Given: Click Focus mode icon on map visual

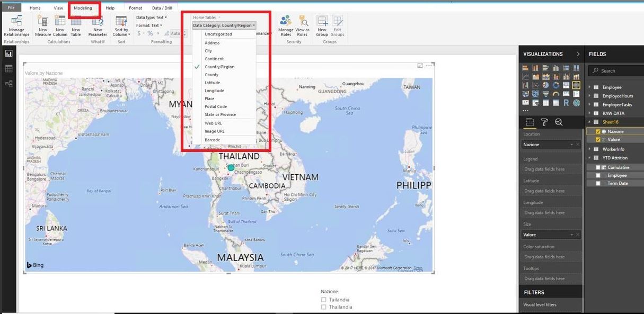Looking at the screenshot, I should coord(420,66).
